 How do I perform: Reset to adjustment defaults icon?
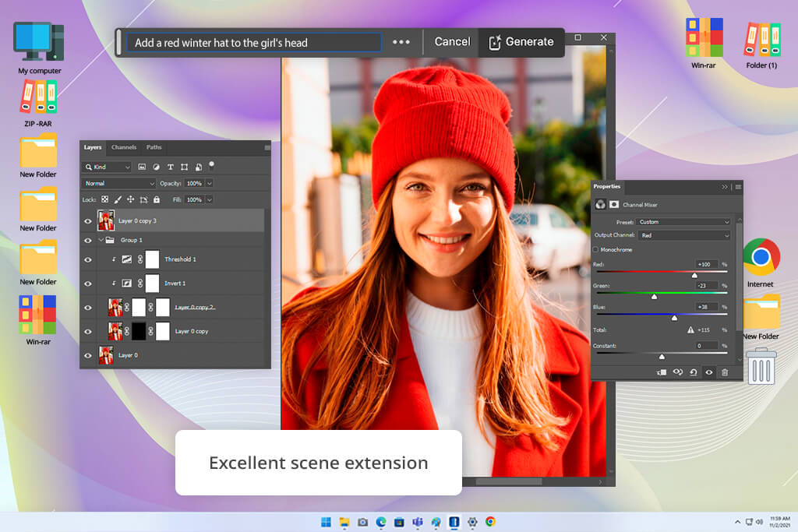(693, 372)
